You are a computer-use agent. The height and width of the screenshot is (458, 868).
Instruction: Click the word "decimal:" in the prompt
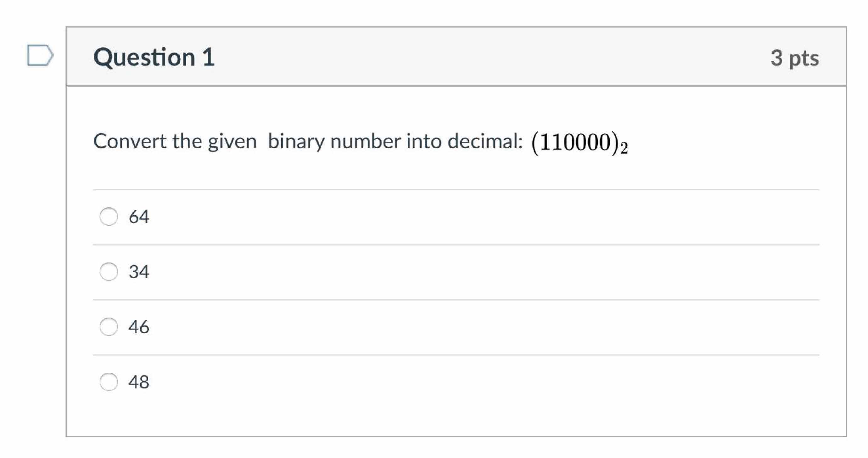[x=485, y=141]
